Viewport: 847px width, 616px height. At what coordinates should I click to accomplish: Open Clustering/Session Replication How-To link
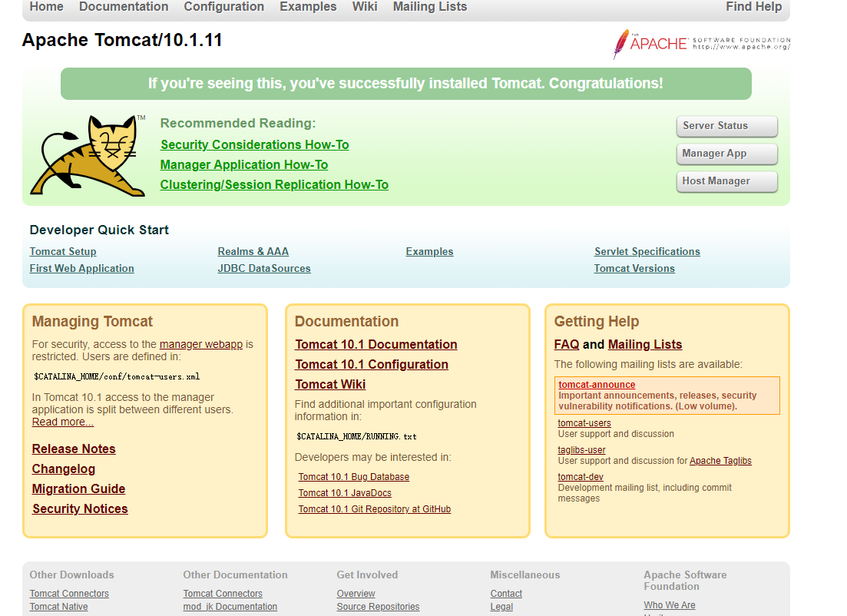(x=274, y=185)
